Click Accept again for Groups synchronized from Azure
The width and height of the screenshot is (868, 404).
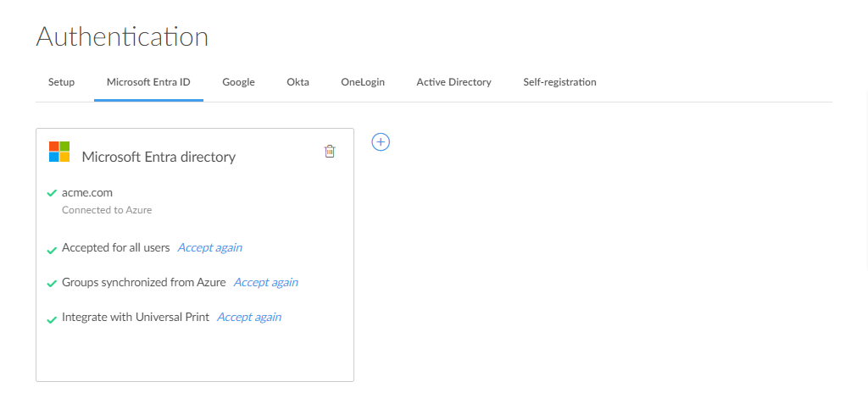[x=265, y=282]
